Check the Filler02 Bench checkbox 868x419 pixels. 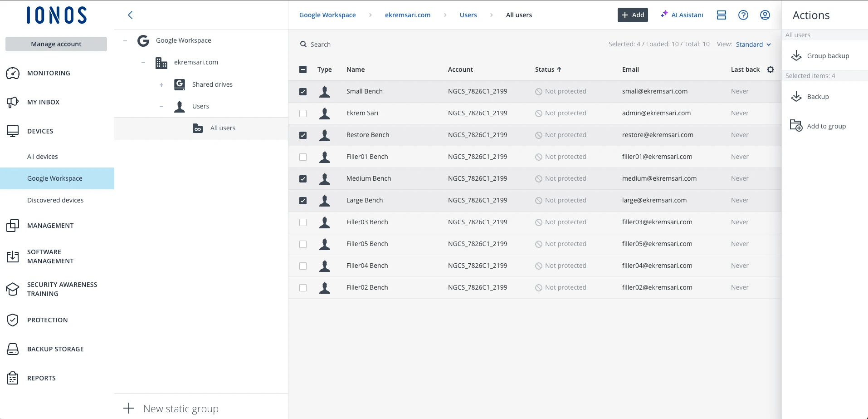[x=303, y=288]
